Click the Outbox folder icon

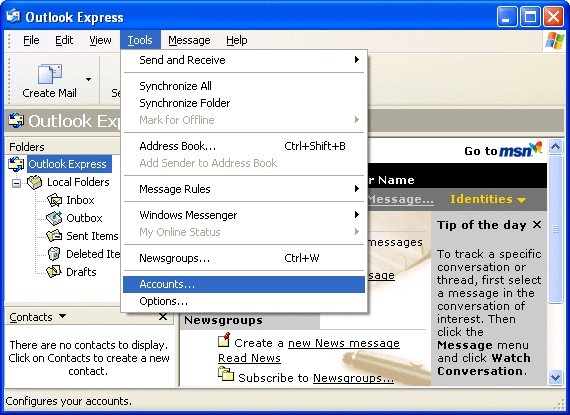point(54,218)
